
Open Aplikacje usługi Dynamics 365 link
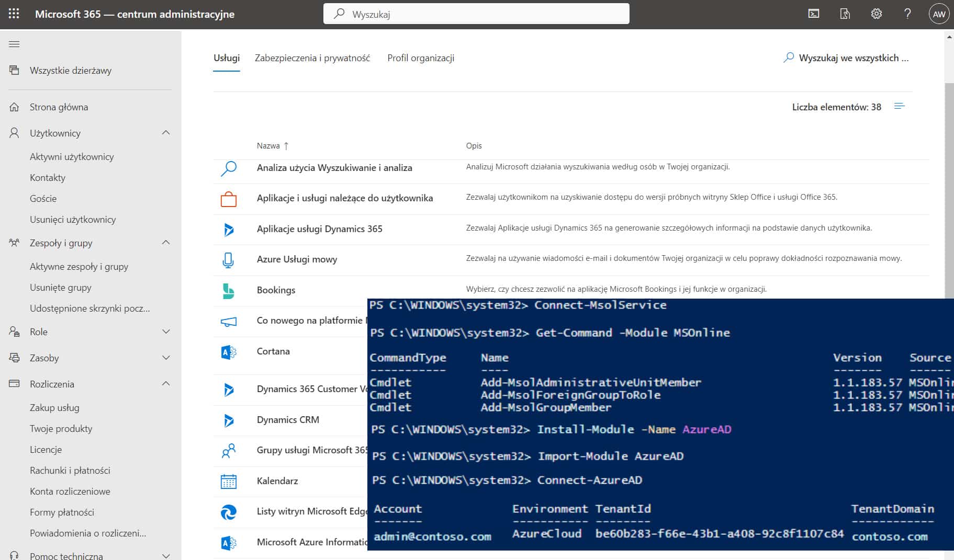click(x=319, y=229)
